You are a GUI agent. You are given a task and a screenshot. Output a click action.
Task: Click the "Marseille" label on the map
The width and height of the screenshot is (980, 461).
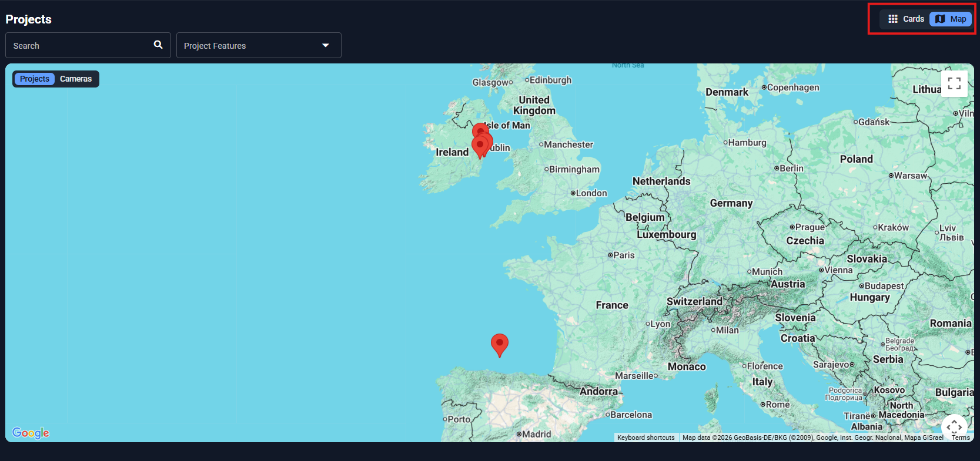[634, 376]
